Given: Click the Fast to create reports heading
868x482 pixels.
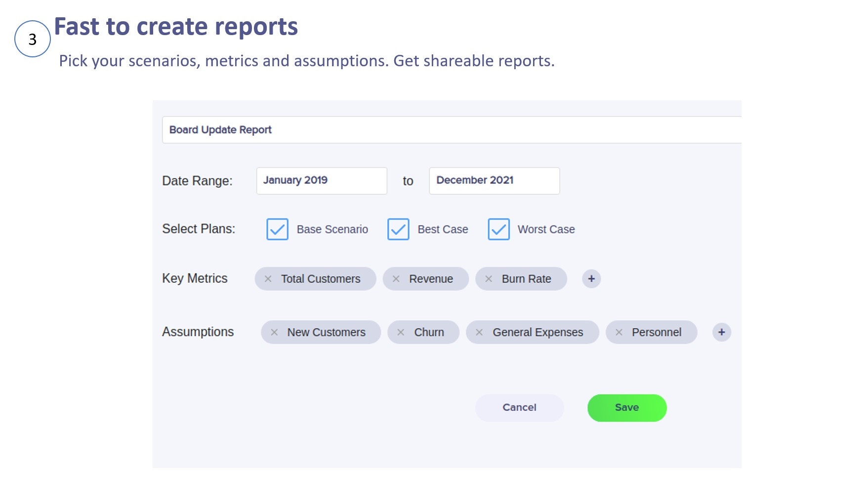Looking at the screenshot, I should pyautogui.click(x=176, y=27).
